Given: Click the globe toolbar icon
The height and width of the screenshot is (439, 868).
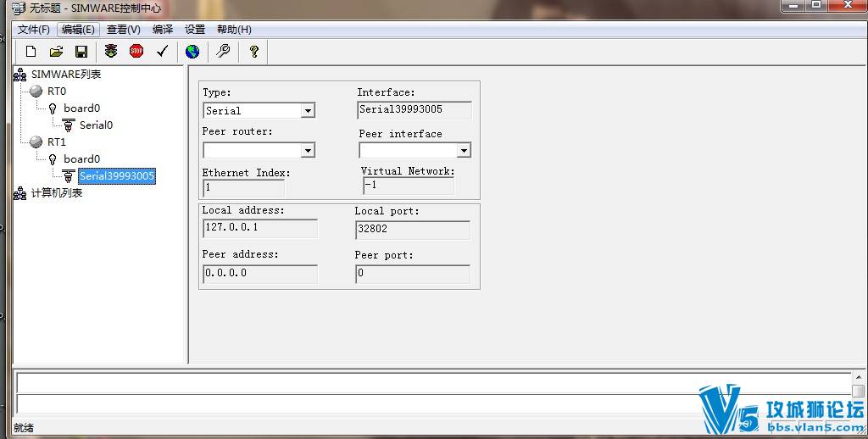Looking at the screenshot, I should coord(192,52).
